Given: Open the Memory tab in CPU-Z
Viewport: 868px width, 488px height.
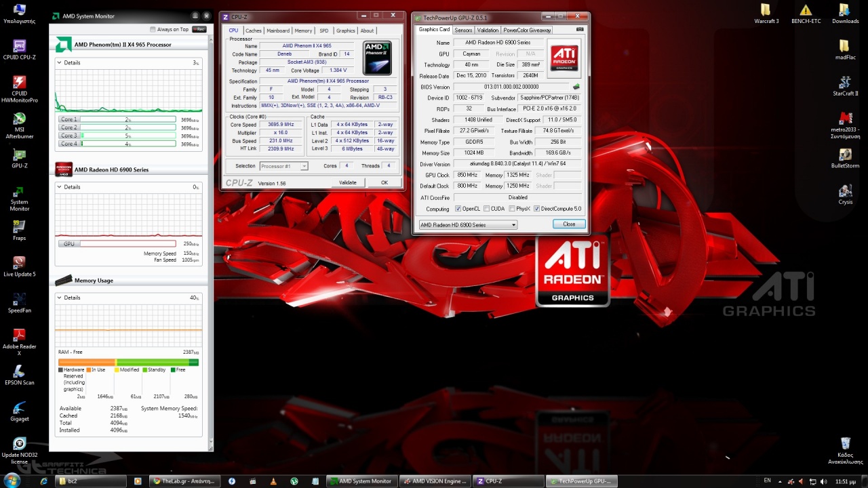Looking at the screenshot, I should [x=303, y=30].
